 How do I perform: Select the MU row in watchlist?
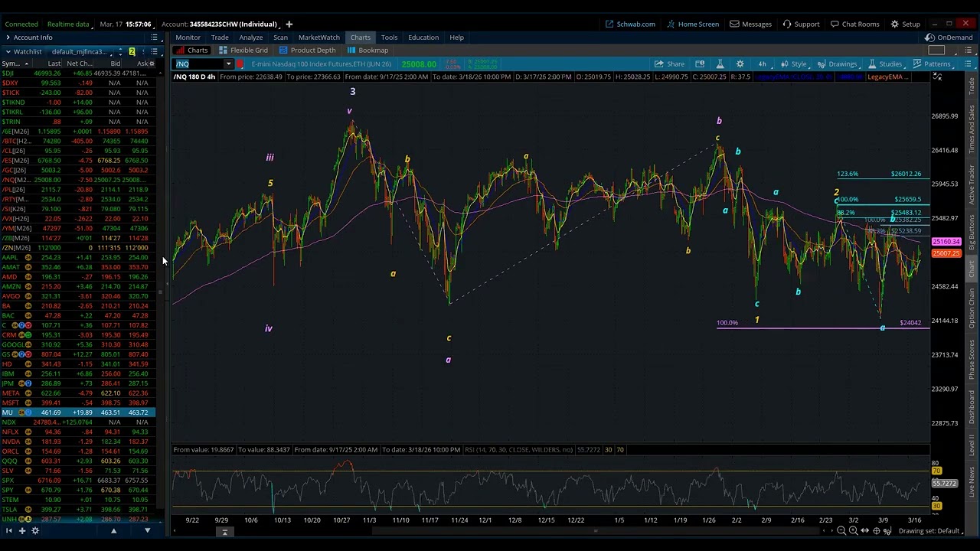click(x=77, y=412)
